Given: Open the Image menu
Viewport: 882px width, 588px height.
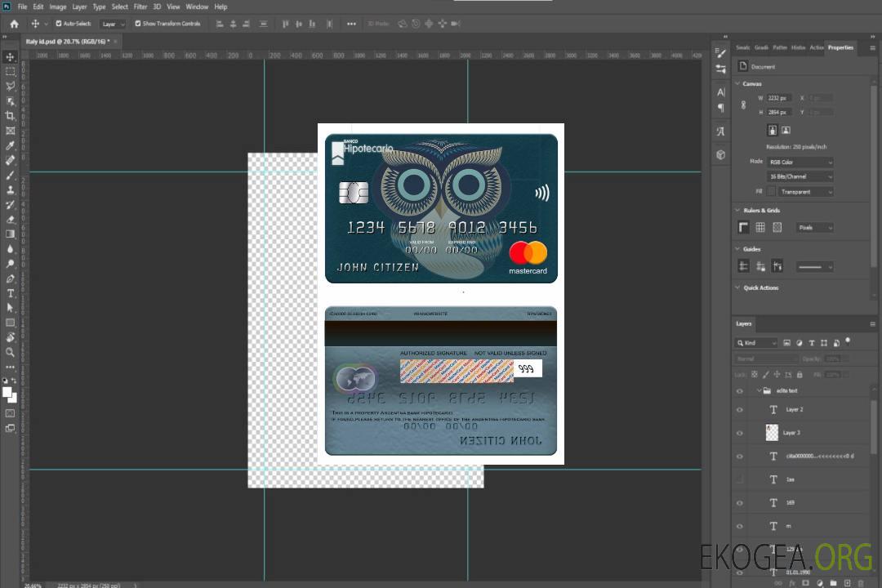Looking at the screenshot, I should [57, 7].
